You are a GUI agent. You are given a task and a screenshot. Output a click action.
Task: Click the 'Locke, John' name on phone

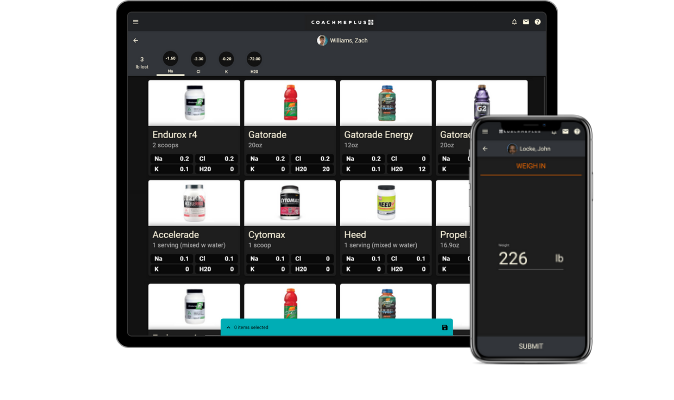coord(535,149)
